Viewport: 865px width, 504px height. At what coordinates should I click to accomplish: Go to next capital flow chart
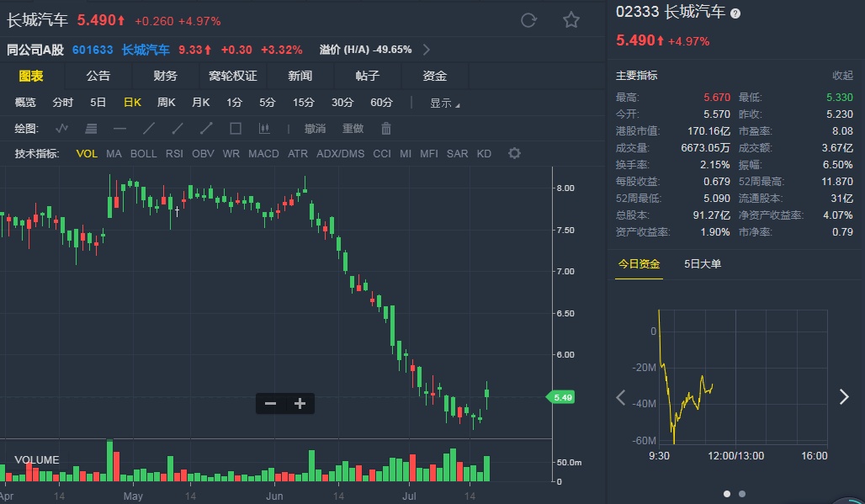click(x=844, y=397)
